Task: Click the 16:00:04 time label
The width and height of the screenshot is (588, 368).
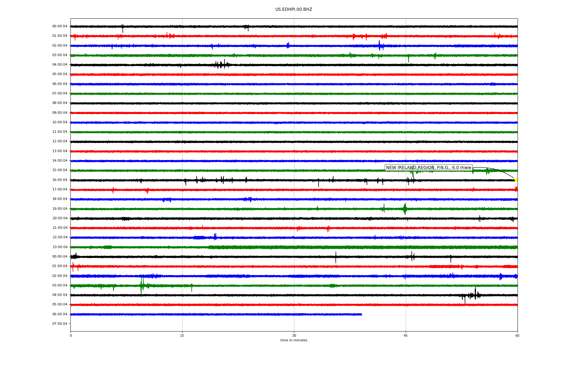Action: coord(60,180)
